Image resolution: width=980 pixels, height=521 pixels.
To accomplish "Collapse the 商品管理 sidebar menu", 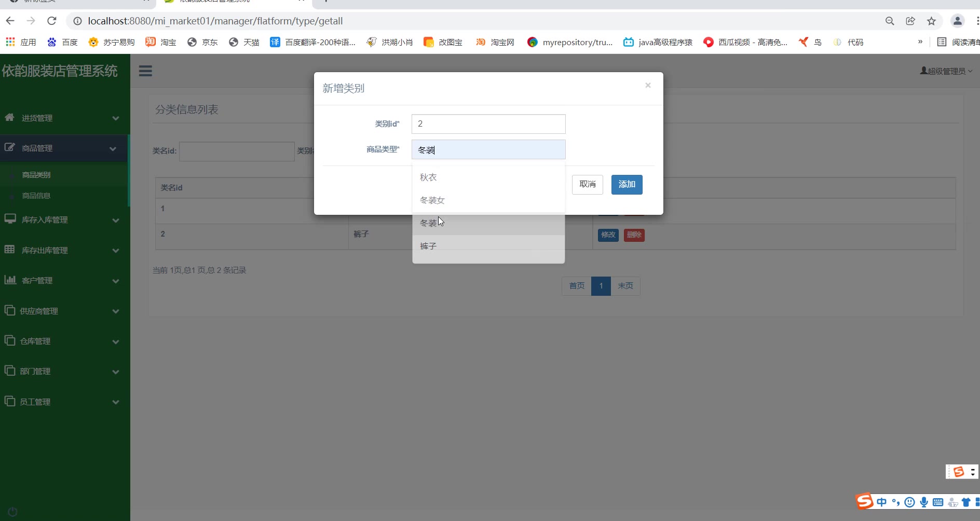I will point(64,148).
